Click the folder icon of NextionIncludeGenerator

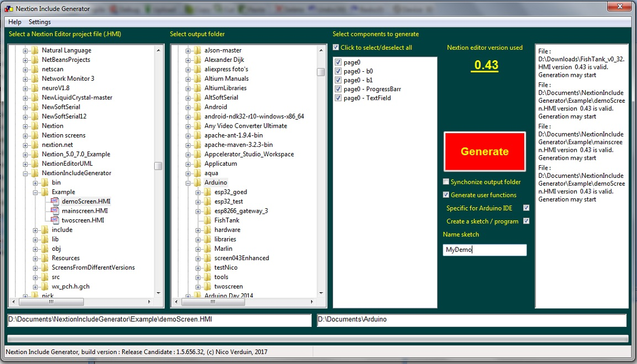[35, 173]
